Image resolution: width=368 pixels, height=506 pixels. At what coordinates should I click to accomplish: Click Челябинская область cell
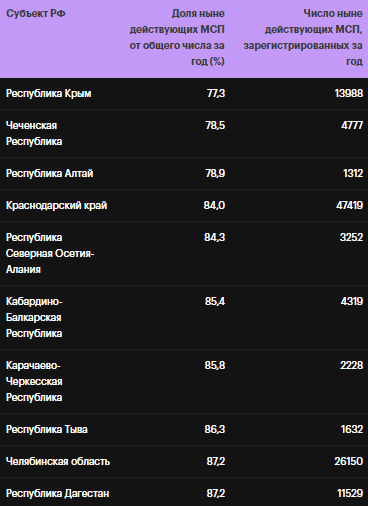point(58,461)
